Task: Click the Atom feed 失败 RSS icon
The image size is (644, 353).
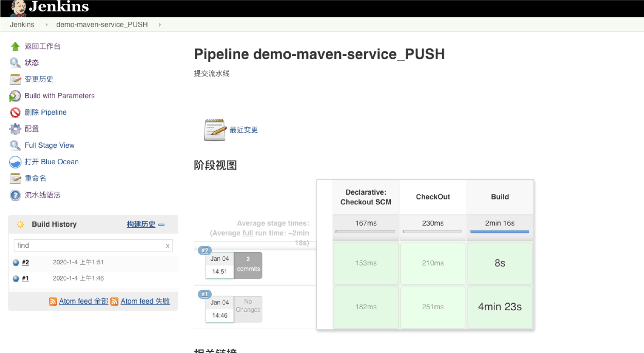Action: click(x=114, y=301)
